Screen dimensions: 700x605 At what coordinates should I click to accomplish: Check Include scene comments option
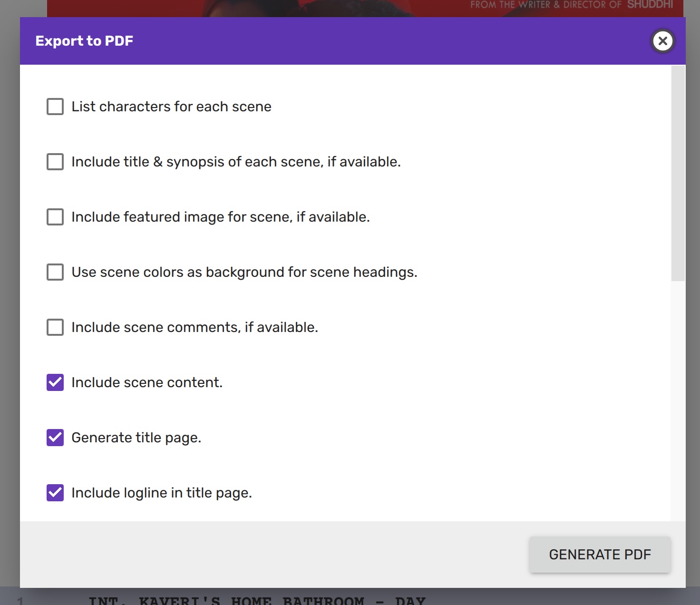click(55, 327)
